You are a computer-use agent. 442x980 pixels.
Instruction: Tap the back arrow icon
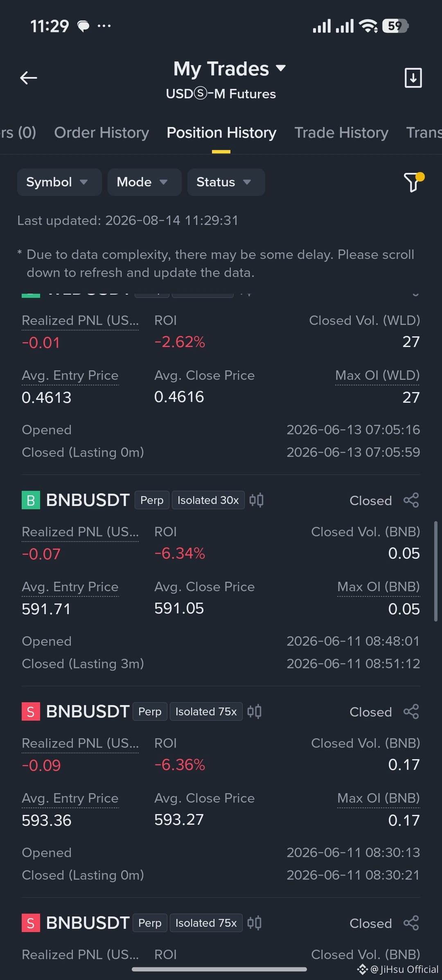click(x=29, y=78)
